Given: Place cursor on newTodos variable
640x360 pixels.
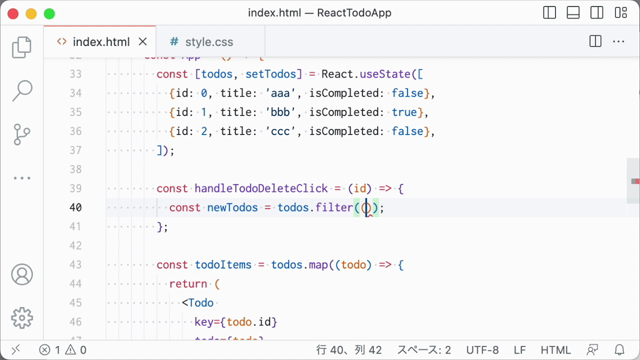Looking at the screenshot, I should pos(232,208).
